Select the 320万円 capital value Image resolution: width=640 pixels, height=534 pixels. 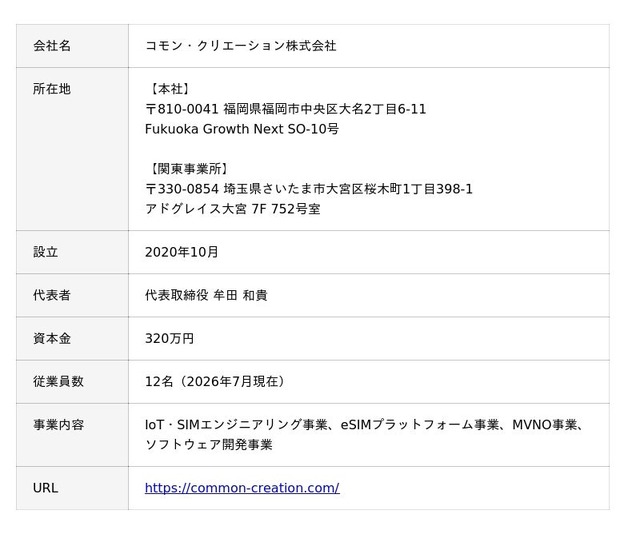[x=169, y=338]
